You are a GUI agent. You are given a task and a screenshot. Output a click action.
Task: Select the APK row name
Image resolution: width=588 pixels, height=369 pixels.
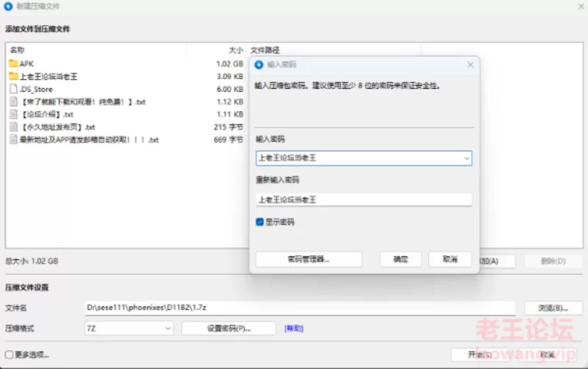tap(26, 64)
